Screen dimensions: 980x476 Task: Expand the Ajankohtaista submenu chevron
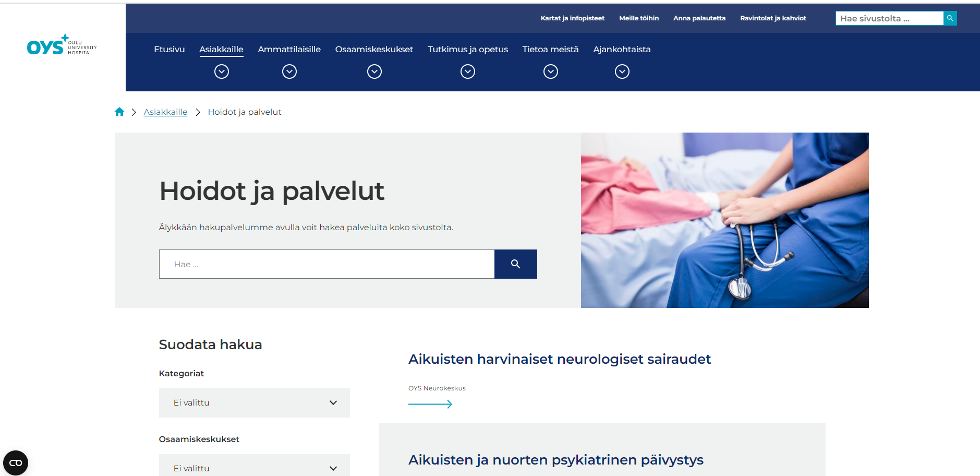point(621,72)
